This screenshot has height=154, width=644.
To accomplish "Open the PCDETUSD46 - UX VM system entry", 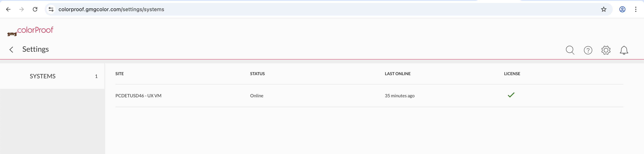I will (138, 96).
